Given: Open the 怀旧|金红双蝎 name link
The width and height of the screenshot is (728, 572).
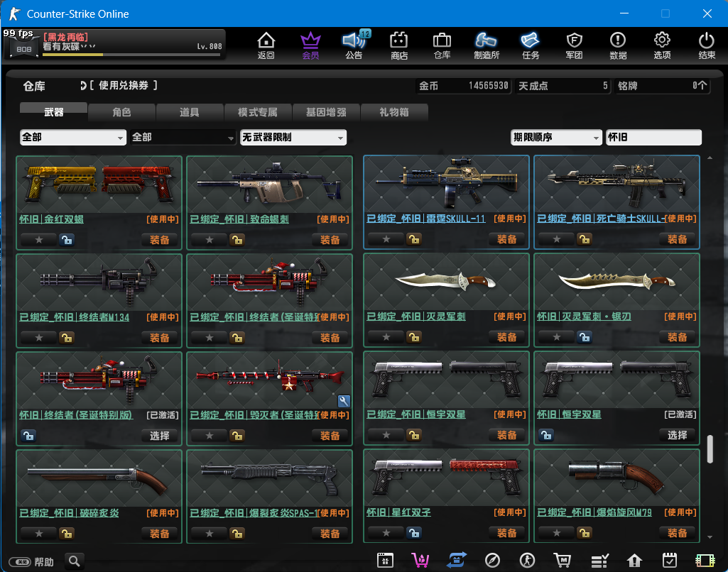Looking at the screenshot, I should pos(52,219).
